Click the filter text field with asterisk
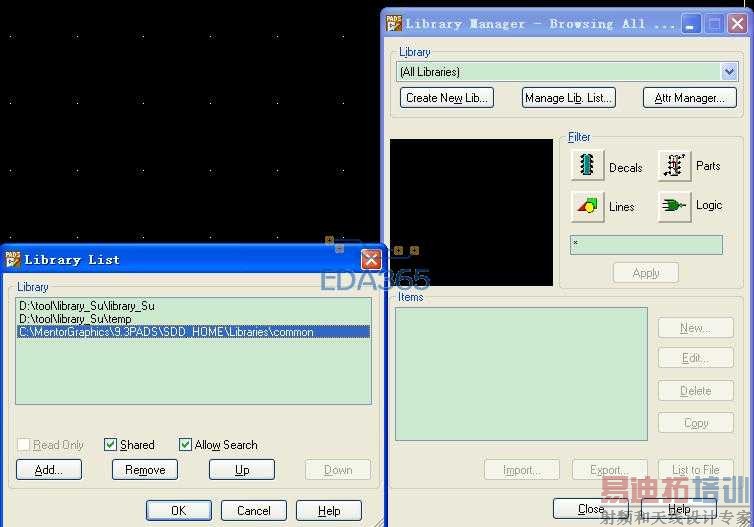This screenshot has width=754, height=527. pyautogui.click(x=646, y=245)
